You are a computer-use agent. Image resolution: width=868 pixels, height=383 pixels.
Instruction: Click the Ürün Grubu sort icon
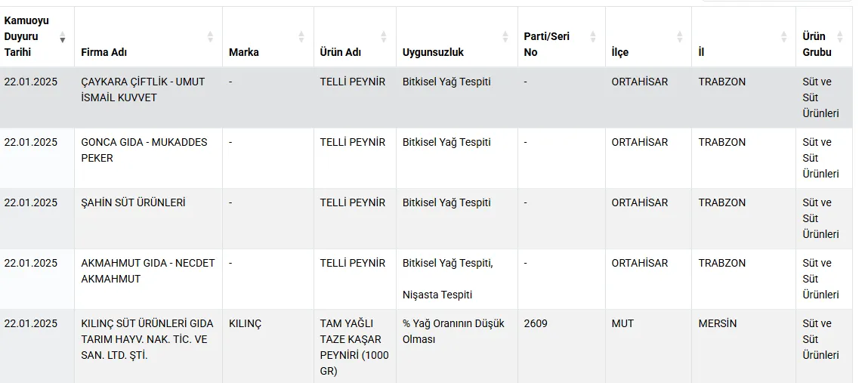coord(839,37)
